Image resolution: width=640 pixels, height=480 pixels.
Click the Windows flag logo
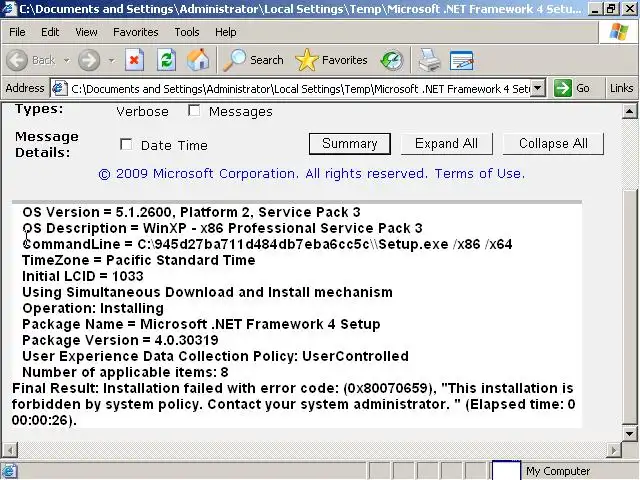[x=619, y=32]
